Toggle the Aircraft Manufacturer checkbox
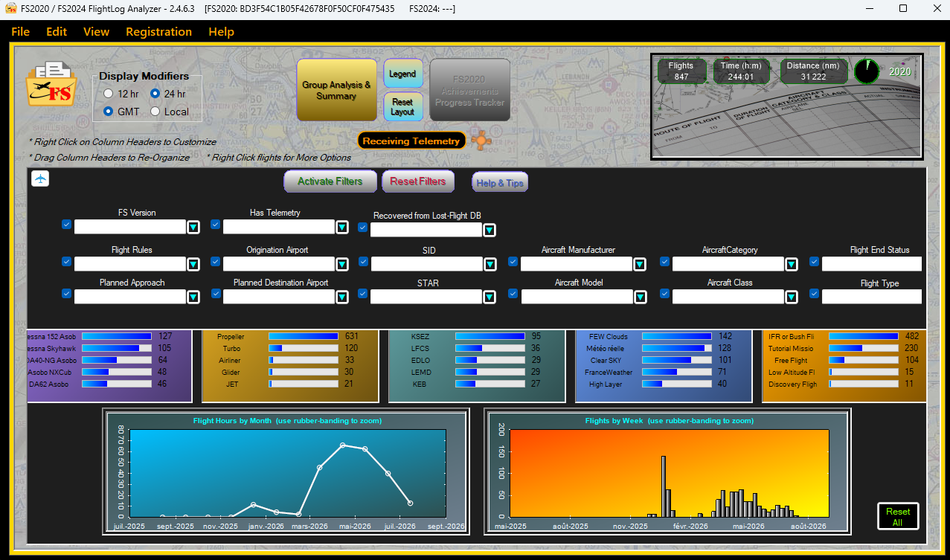 coord(513,262)
